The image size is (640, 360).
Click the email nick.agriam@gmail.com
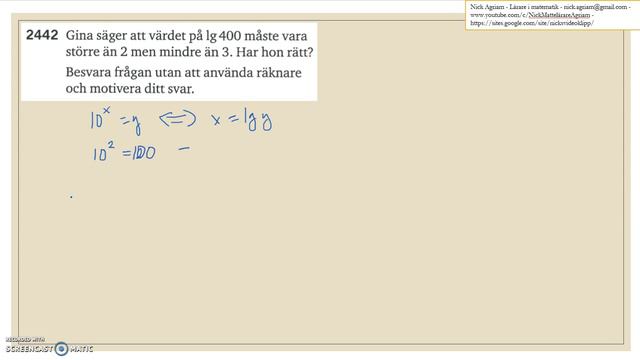[595, 7]
